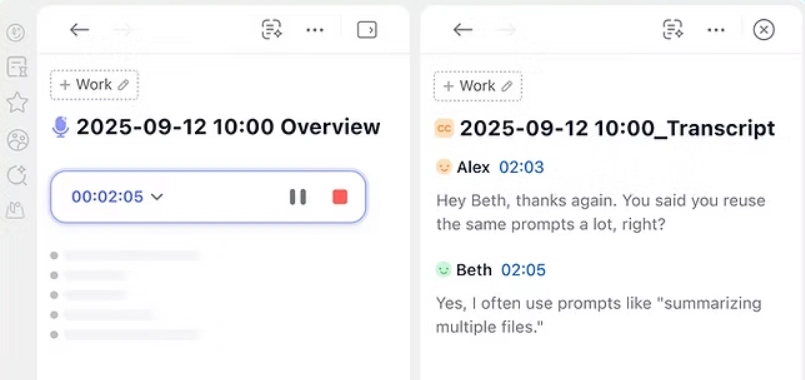This screenshot has height=380, width=805.
Task: Stop the recording with red square
Action: click(340, 197)
